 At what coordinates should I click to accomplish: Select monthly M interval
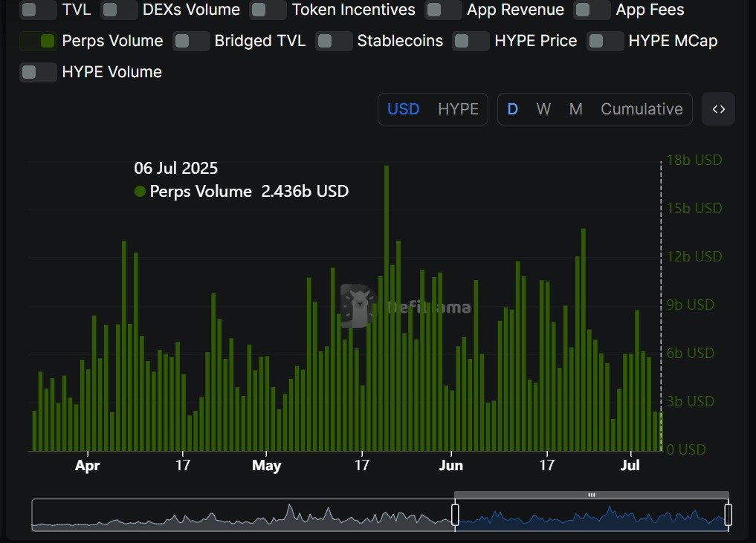tap(575, 109)
